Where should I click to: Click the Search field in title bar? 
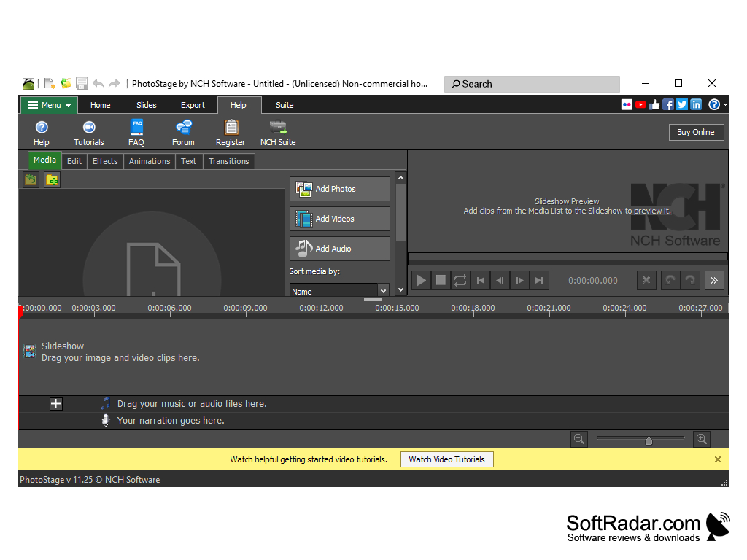(532, 85)
